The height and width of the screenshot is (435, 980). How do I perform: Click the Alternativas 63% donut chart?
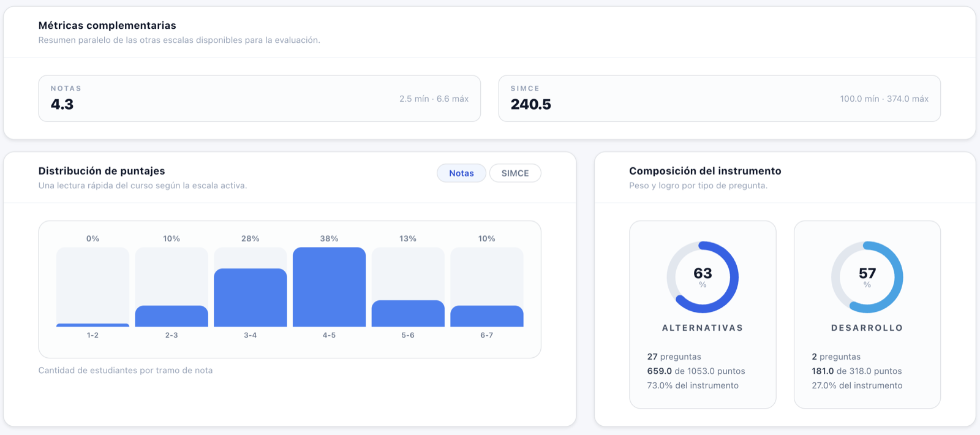[x=703, y=277]
